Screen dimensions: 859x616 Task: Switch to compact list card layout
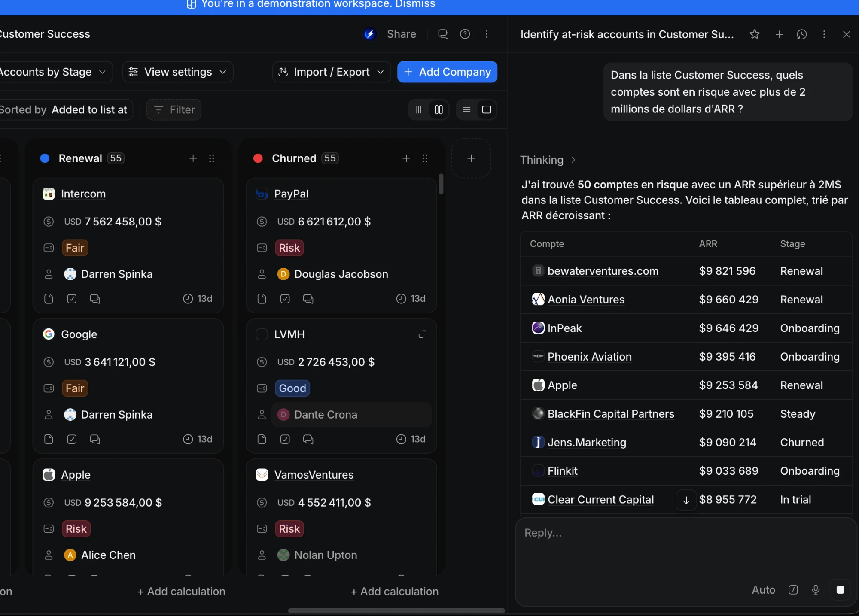point(466,110)
